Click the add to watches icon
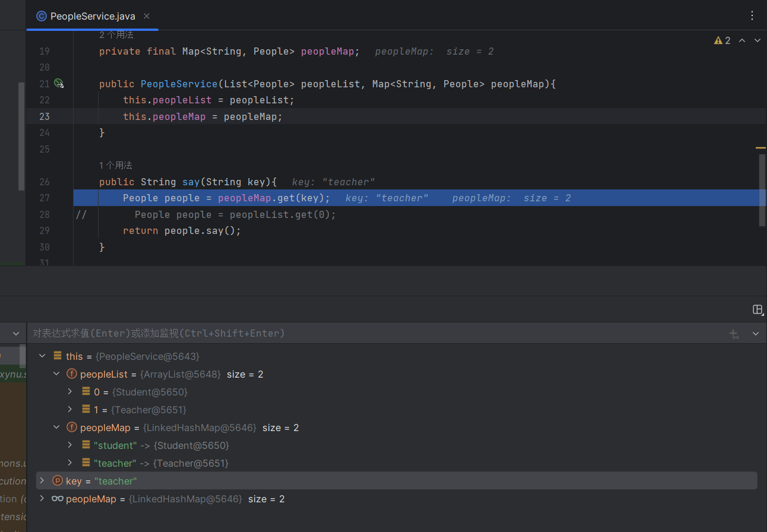 (734, 334)
